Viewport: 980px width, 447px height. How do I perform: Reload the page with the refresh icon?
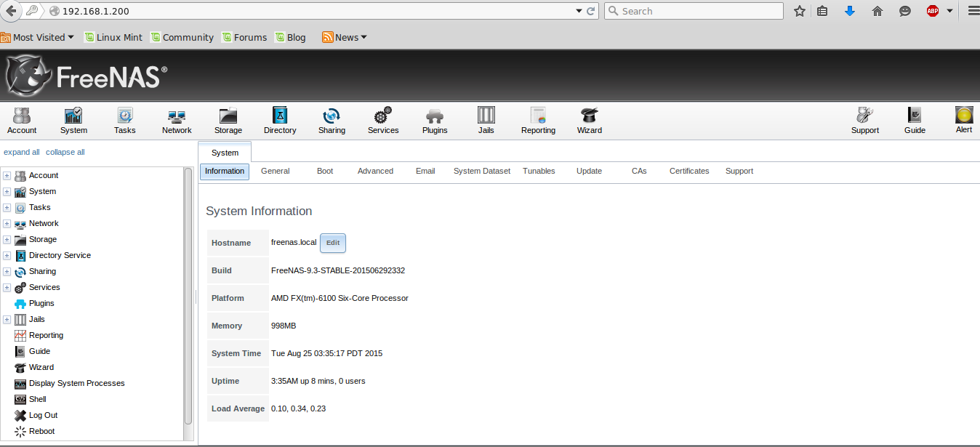click(x=590, y=11)
